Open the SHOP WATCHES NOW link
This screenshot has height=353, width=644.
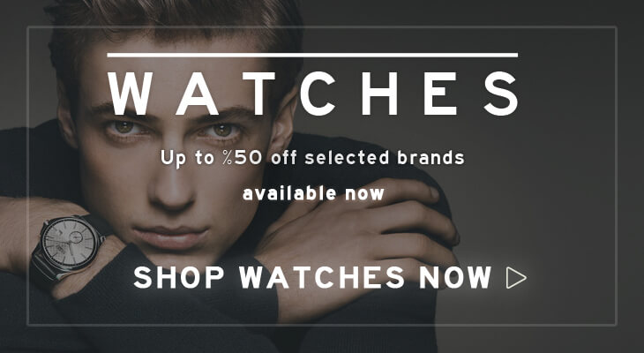click(x=330, y=277)
